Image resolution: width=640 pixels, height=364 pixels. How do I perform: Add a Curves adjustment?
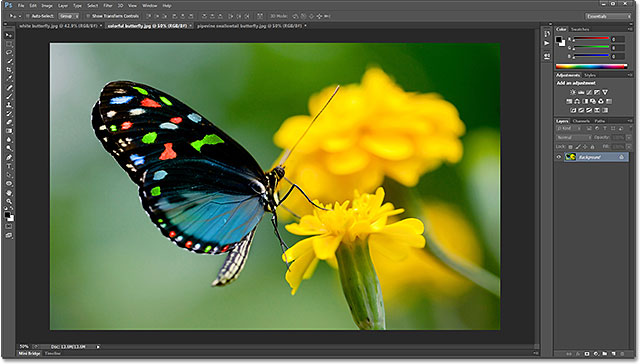589,92
